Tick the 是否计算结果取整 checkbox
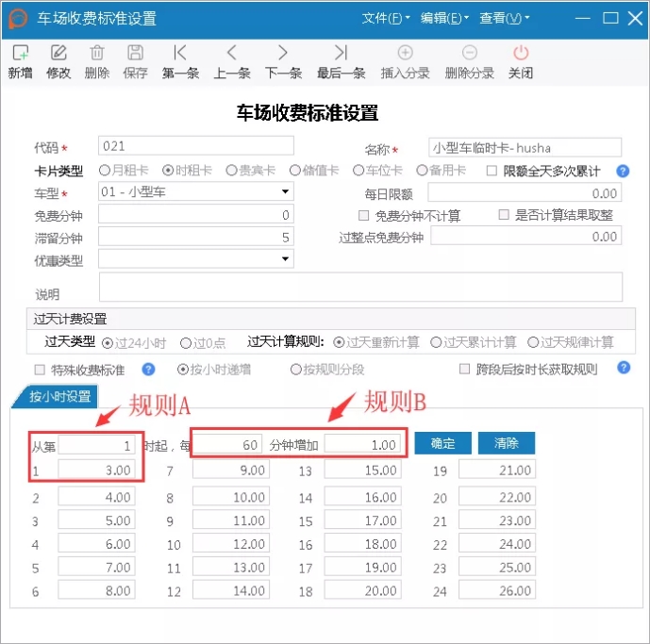 point(504,214)
